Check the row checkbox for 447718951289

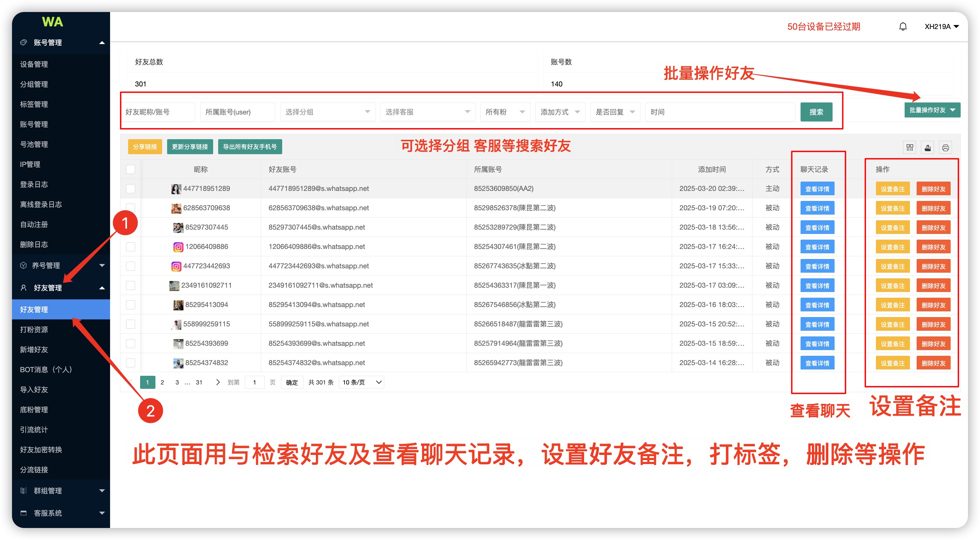130,189
